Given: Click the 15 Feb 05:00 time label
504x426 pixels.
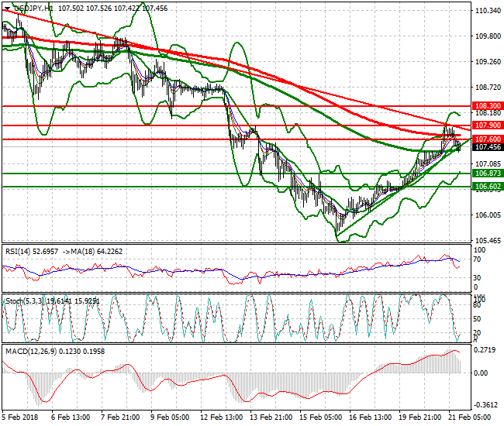Looking at the screenshot, I should pyautogui.click(x=321, y=417).
